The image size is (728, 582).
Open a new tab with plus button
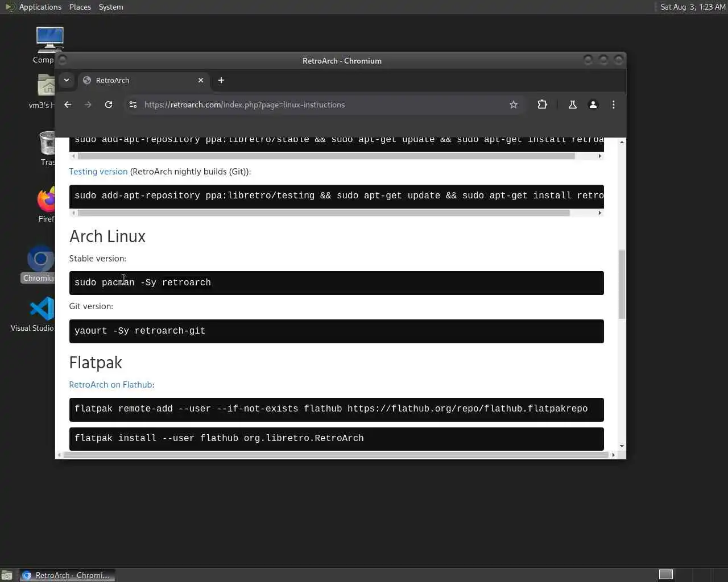tap(221, 80)
